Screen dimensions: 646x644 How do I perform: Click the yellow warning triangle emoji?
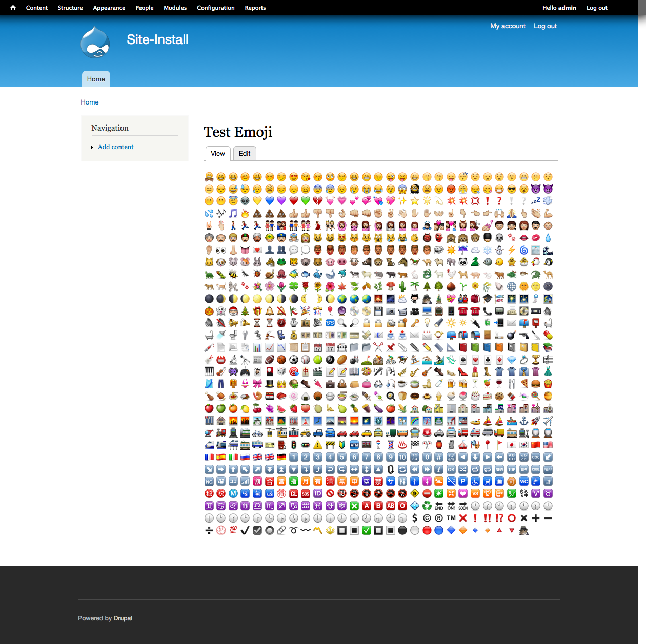[x=318, y=445]
